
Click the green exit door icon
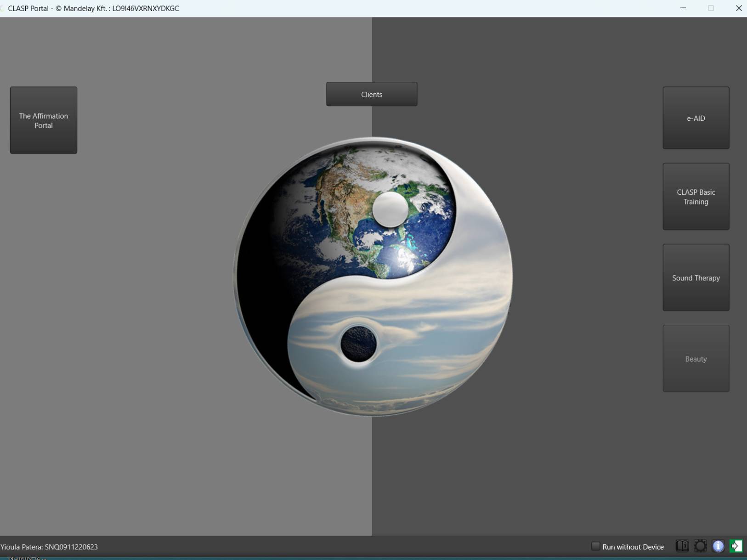click(736, 546)
